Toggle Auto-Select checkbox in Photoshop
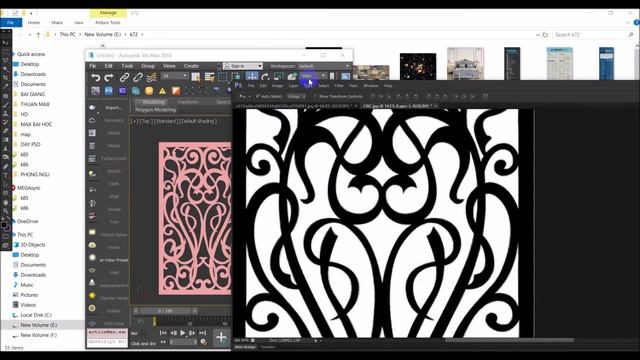Screen dimensions: 640x360 pyautogui.click(x=258, y=96)
